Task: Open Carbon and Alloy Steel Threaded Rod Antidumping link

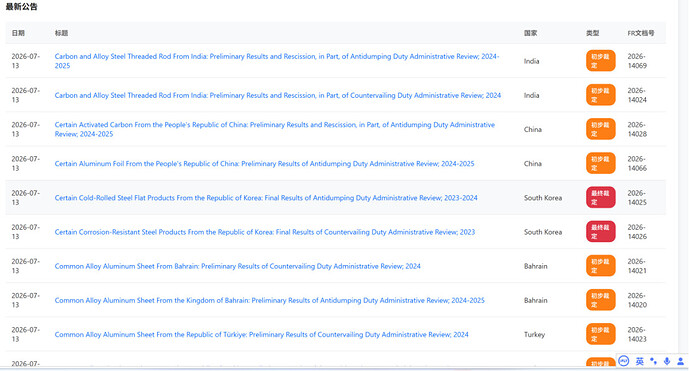Action: [x=277, y=61]
